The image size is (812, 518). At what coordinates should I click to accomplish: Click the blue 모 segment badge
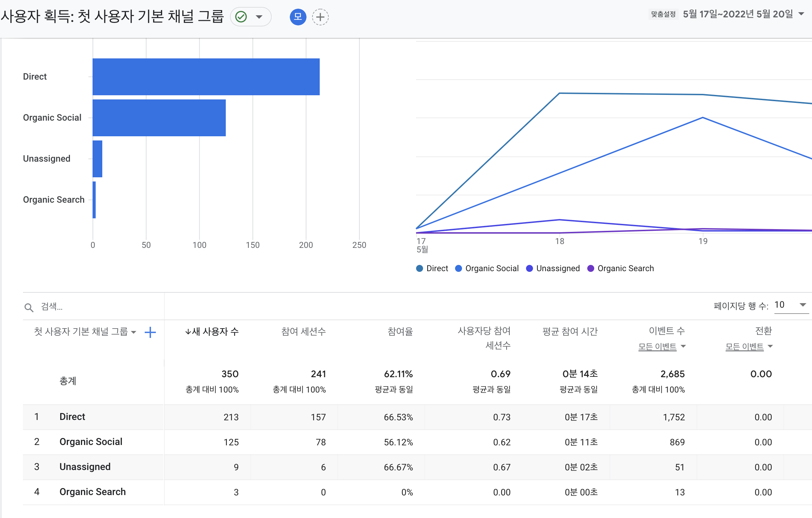(x=298, y=17)
